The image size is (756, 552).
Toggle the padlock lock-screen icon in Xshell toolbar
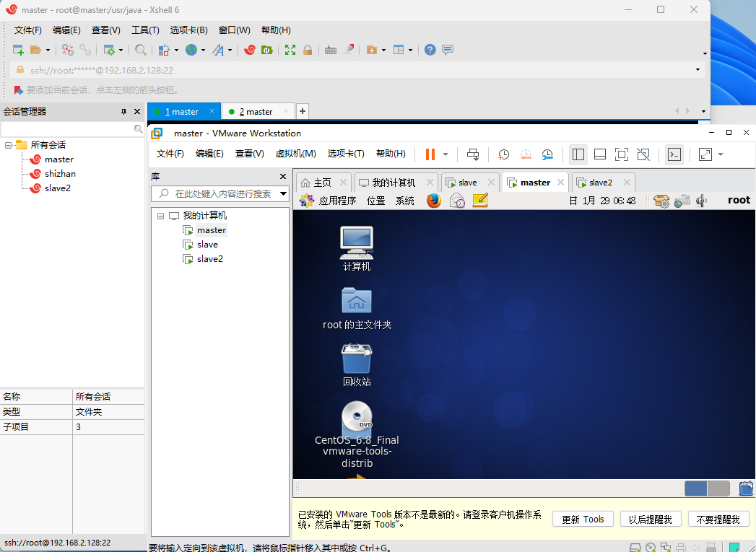(x=308, y=50)
